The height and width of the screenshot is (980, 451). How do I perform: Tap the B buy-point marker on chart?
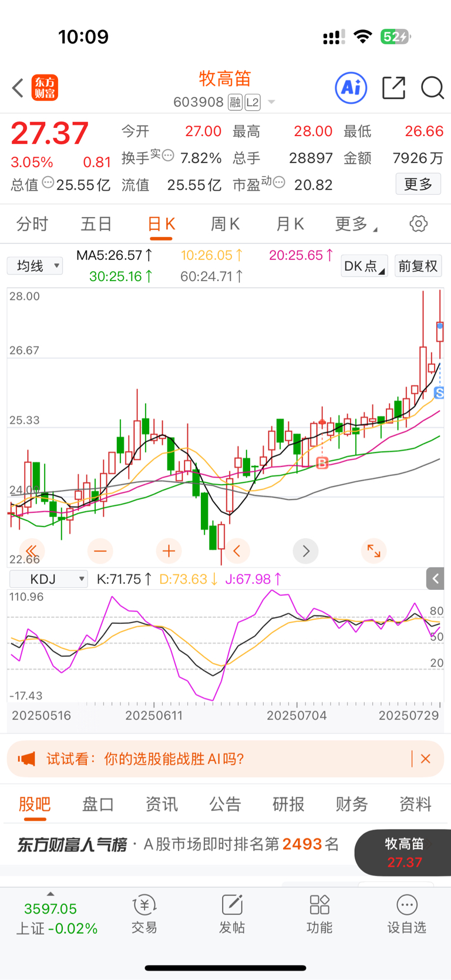coord(322,463)
